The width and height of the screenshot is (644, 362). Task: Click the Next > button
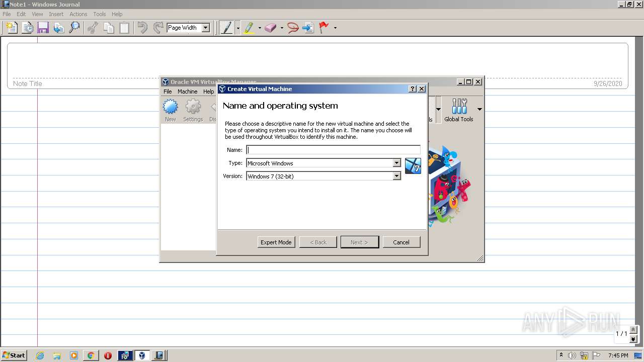[359, 242]
